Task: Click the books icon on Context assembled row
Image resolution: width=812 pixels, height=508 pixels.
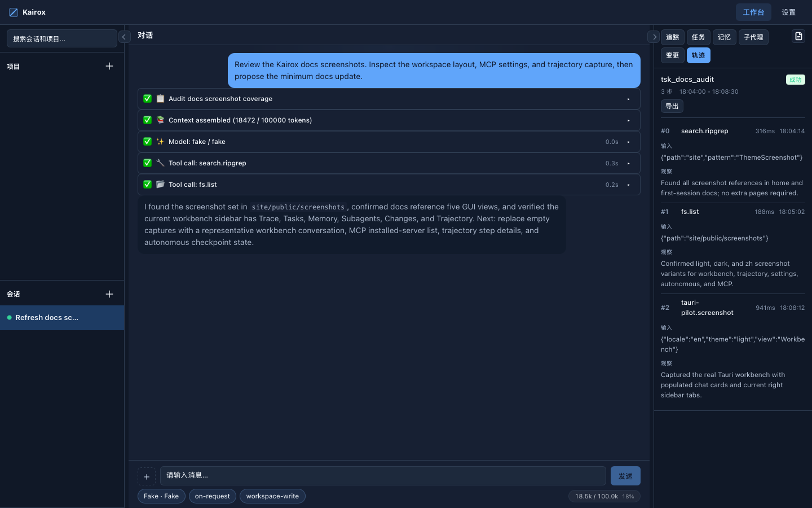Action: pyautogui.click(x=160, y=120)
